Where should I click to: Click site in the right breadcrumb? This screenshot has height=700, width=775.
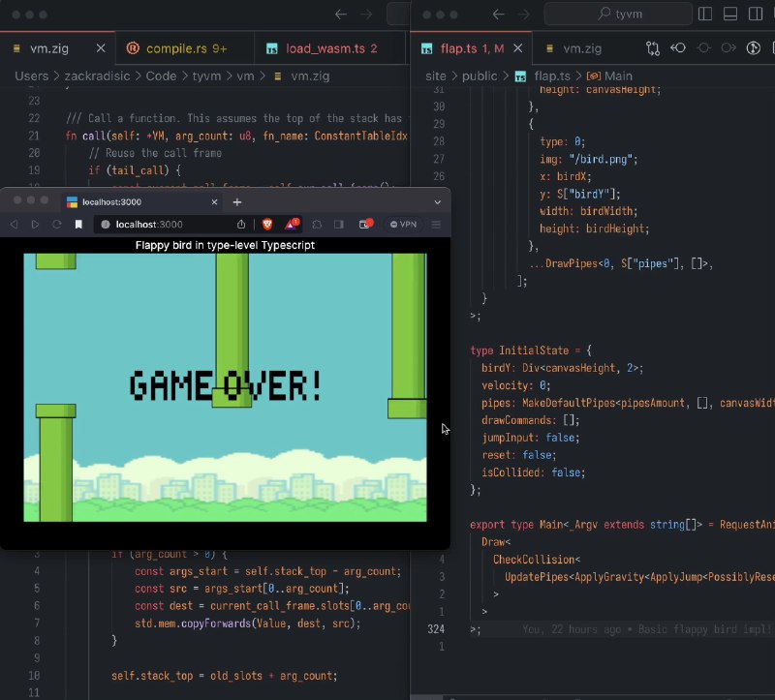[x=435, y=76]
